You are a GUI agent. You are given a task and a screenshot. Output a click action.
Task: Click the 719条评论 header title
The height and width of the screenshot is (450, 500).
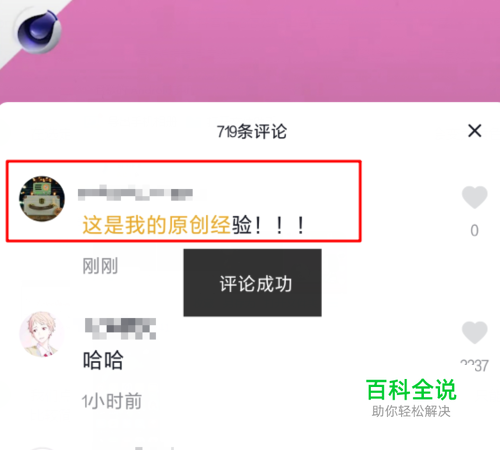pyautogui.click(x=252, y=131)
